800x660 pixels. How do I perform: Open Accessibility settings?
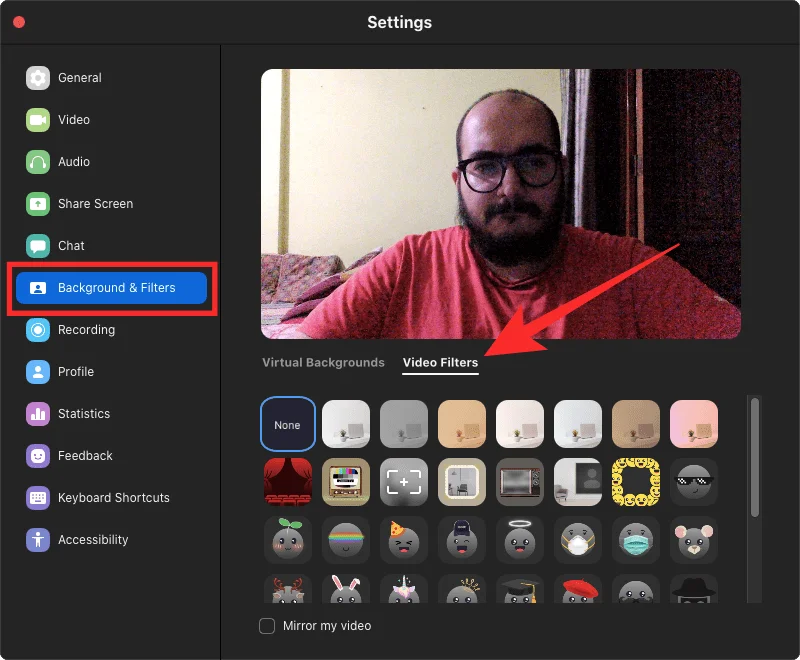93,540
